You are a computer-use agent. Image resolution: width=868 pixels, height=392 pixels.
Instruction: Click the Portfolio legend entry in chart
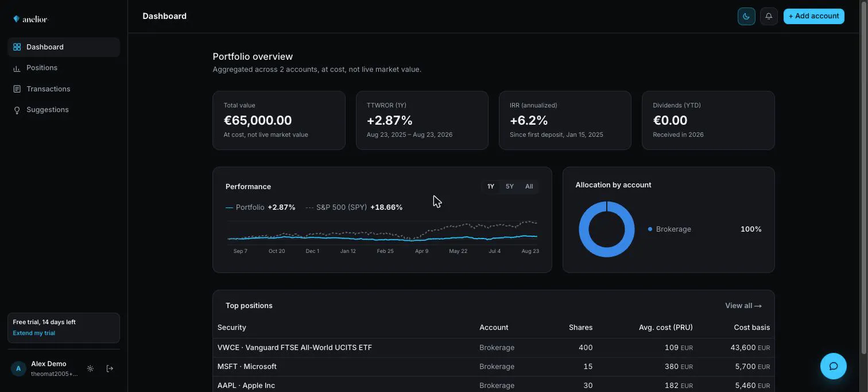261,207
